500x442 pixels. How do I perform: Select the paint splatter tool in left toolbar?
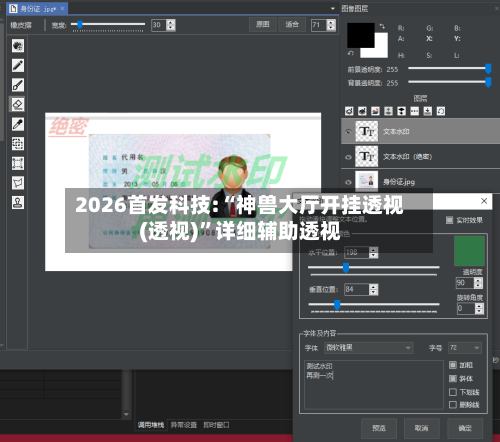click(18, 46)
